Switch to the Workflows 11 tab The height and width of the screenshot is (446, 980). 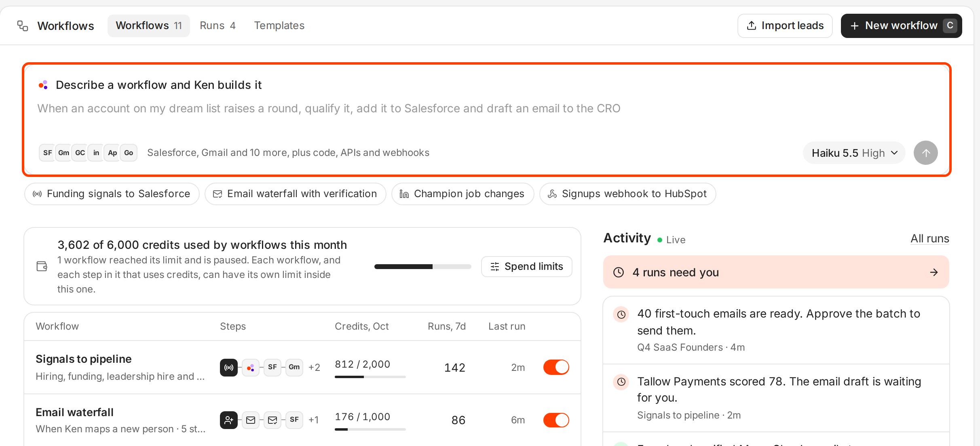coord(149,25)
